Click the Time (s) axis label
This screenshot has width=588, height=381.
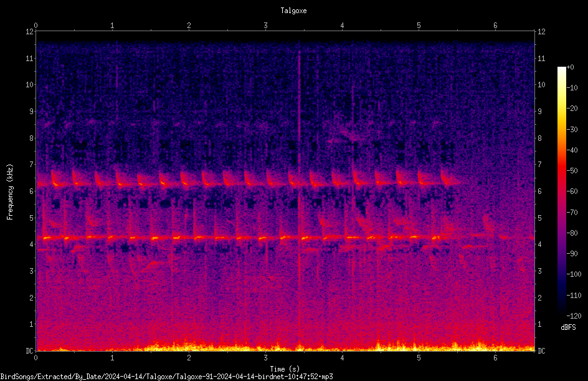pos(285,369)
